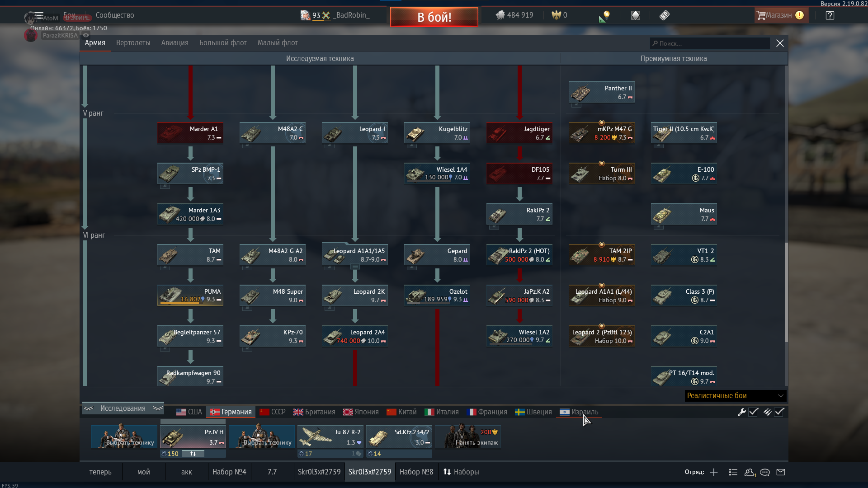Image resolution: width=868 pixels, height=488 pixels.
Task: Open the mail envelope icon
Action: tap(781, 472)
